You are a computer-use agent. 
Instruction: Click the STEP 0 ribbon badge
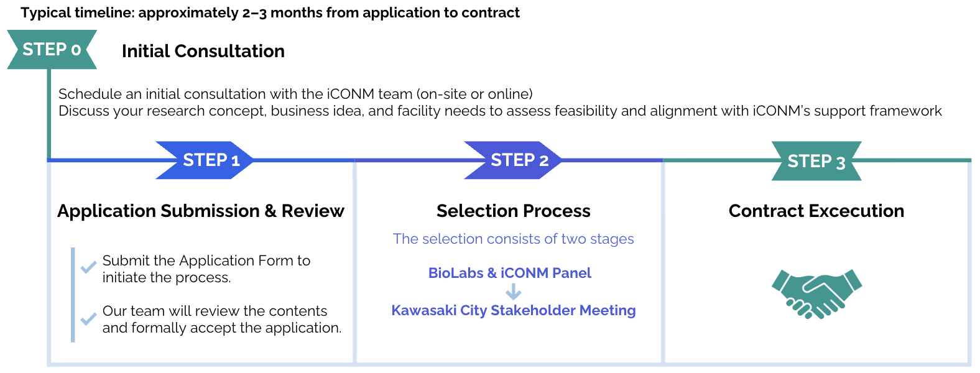tap(52, 50)
